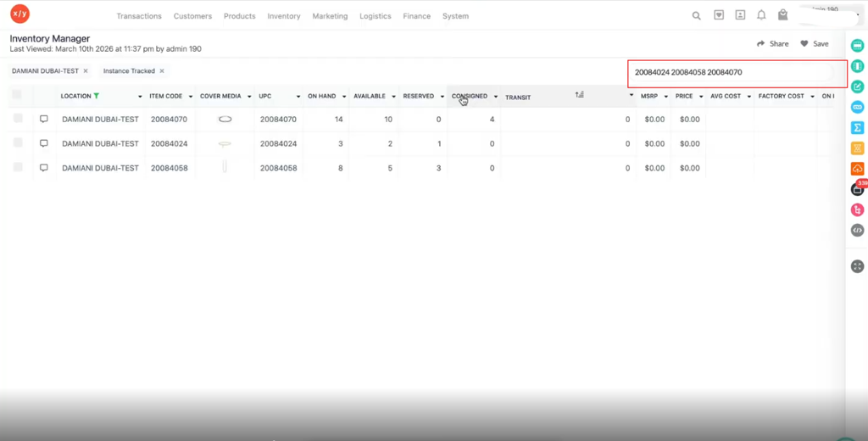Check the row checkbox for 20084024
Image resolution: width=868 pixels, height=441 pixels.
coord(19,142)
